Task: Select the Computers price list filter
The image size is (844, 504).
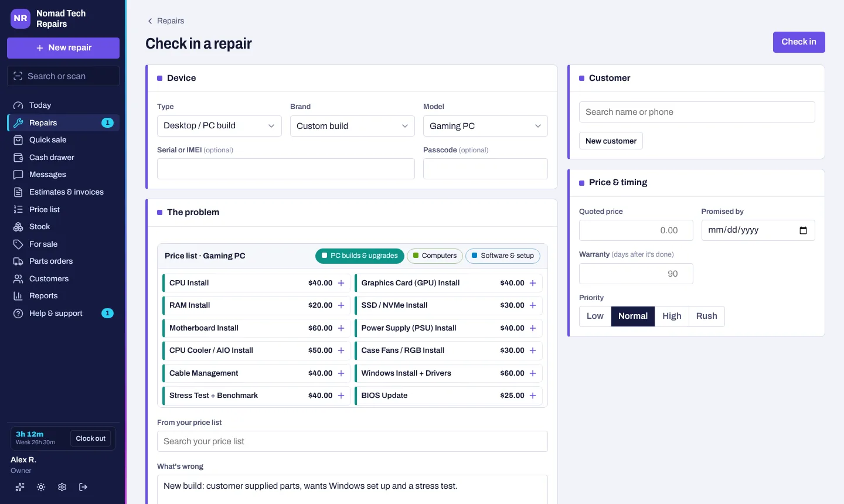Action: pyautogui.click(x=435, y=256)
